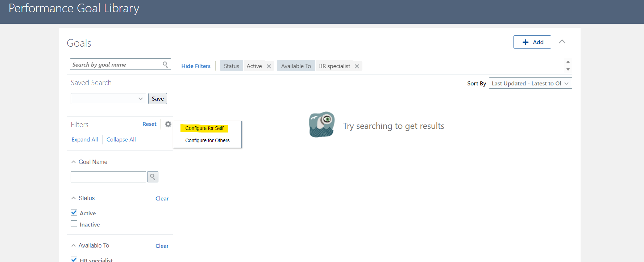Remove the HR specialist filter chip

point(357,66)
